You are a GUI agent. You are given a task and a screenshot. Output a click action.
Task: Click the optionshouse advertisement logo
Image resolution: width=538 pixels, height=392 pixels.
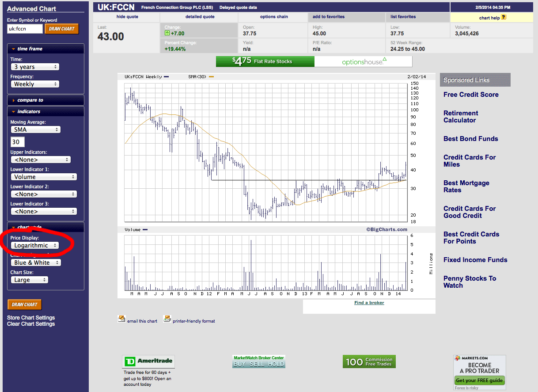[x=363, y=61]
